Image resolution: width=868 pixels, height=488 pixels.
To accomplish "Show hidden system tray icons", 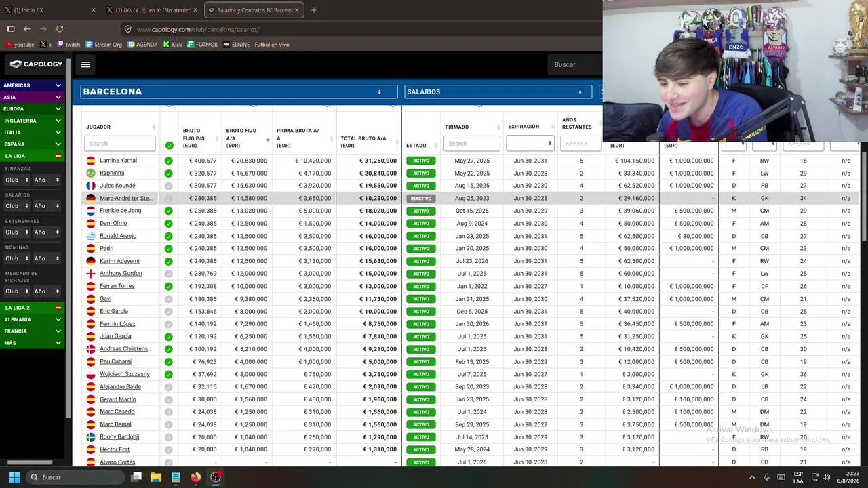I will [751, 477].
